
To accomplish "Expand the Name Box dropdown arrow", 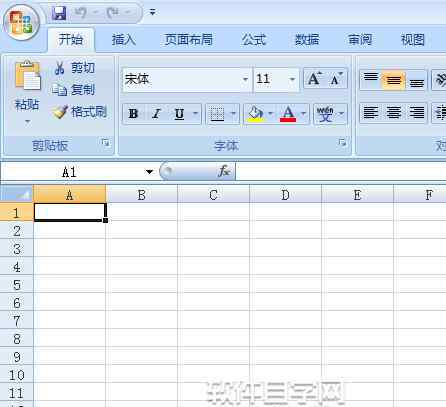I will pyautogui.click(x=149, y=172).
